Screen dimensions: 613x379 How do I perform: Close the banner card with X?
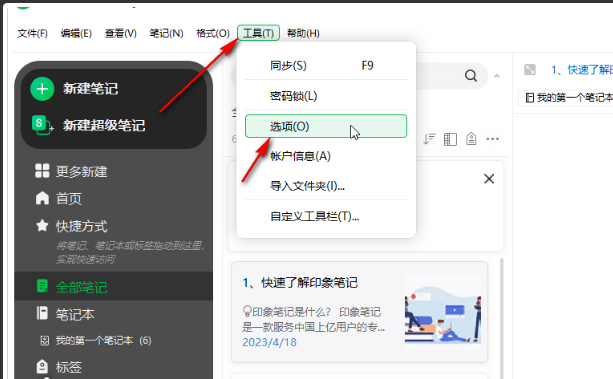(489, 179)
